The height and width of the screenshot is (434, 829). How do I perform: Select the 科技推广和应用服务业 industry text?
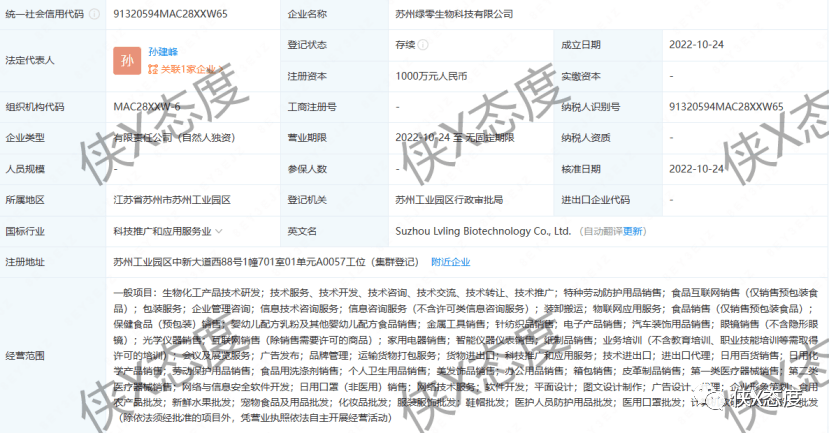click(x=162, y=231)
